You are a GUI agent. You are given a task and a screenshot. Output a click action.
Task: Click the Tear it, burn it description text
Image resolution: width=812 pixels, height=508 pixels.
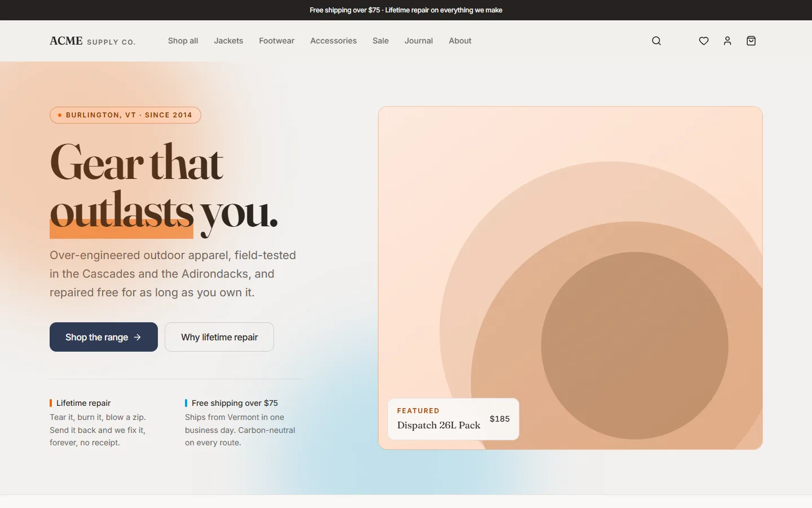[x=98, y=430]
